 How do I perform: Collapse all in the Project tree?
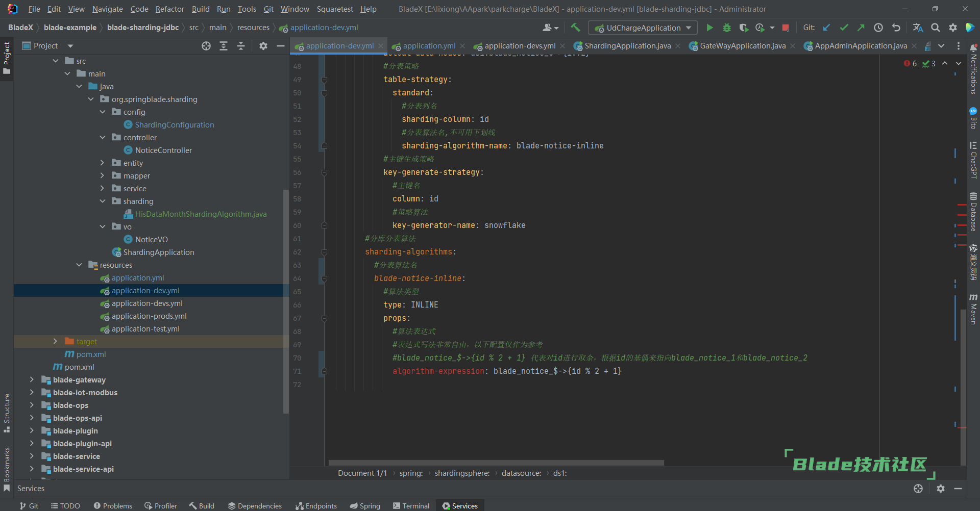pos(241,46)
